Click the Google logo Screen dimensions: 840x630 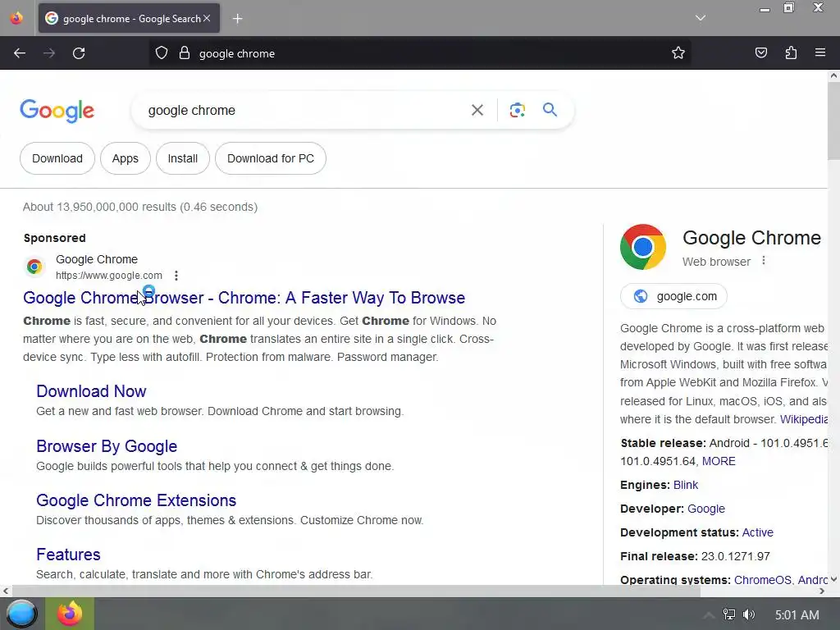click(x=57, y=111)
